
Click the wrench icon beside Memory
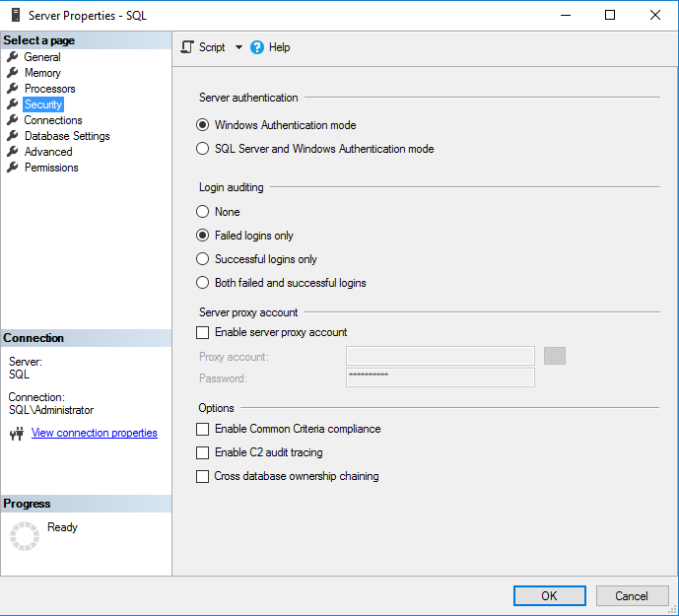13,72
